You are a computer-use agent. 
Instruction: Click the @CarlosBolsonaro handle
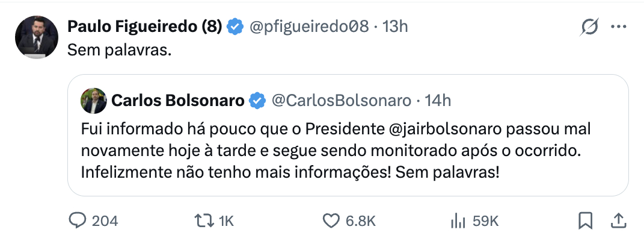tap(342, 101)
